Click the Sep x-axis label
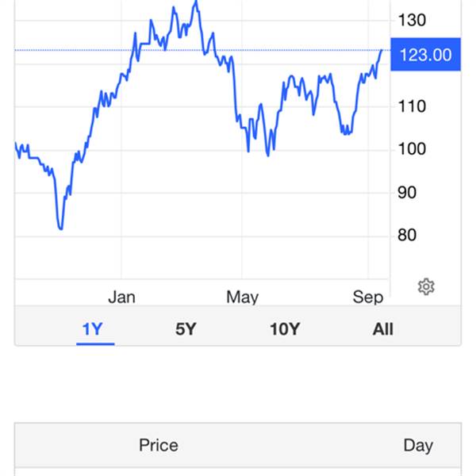The image size is (476, 476). (367, 297)
